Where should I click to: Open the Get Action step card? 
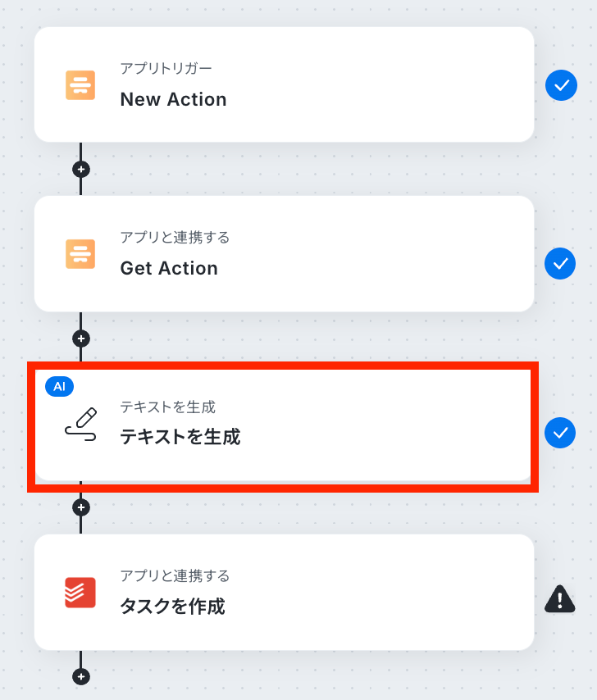click(328, 254)
